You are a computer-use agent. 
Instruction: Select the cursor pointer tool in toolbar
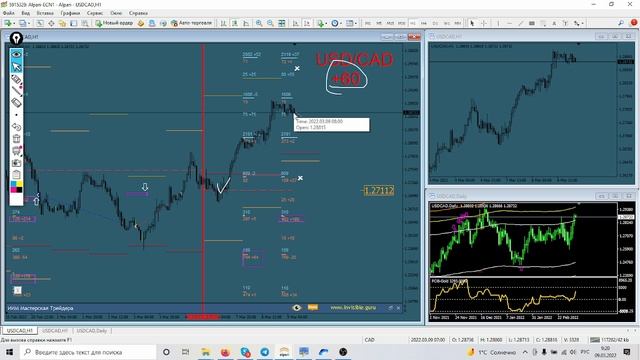472,23
